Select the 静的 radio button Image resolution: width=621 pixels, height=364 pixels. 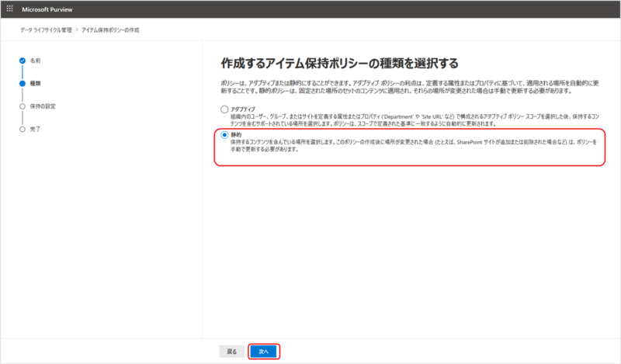pyautogui.click(x=225, y=134)
